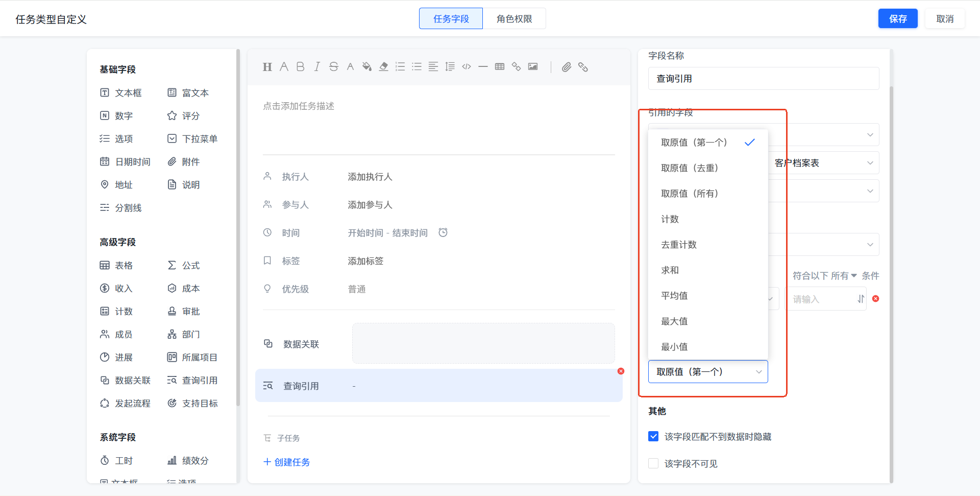Open the 所有 condition-match dropdown
The image size is (980, 496).
pyautogui.click(x=844, y=276)
